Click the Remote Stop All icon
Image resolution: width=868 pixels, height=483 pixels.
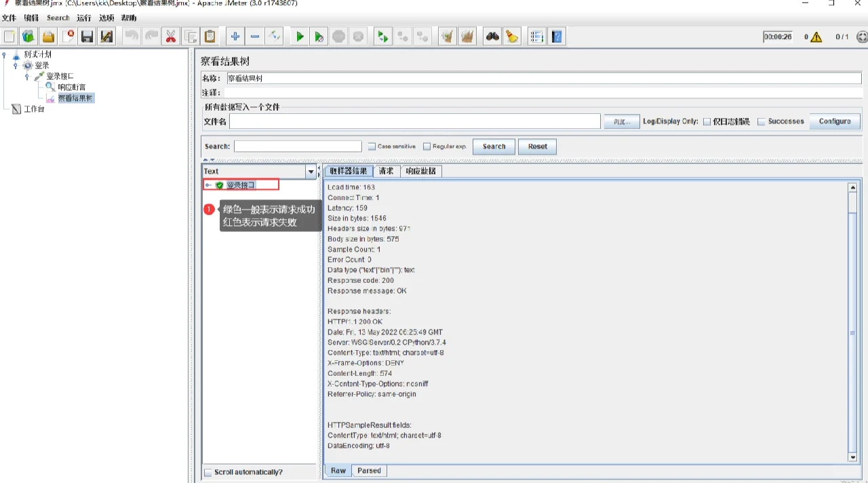tap(403, 37)
